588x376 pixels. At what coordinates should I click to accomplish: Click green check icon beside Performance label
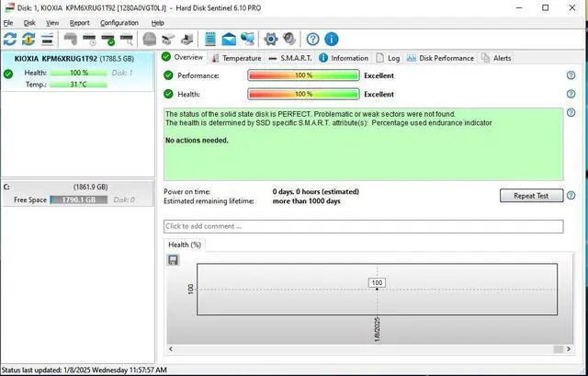click(x=168, y=75)
